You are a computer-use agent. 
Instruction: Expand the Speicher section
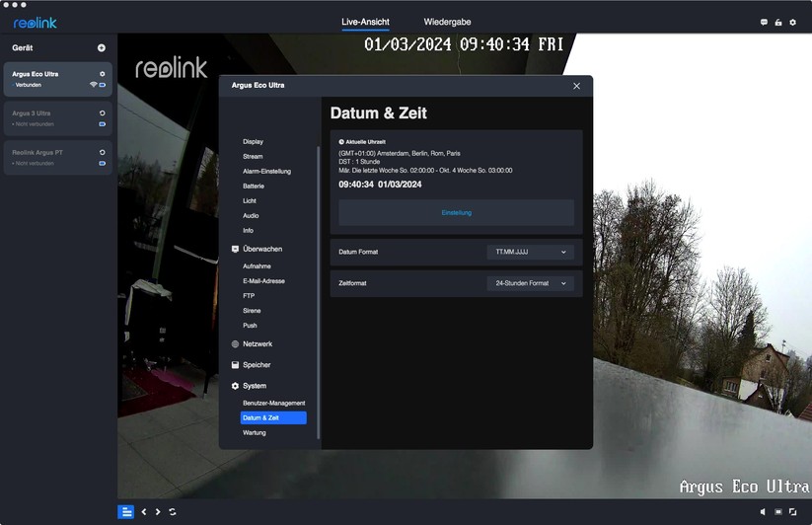pos(257,365)
